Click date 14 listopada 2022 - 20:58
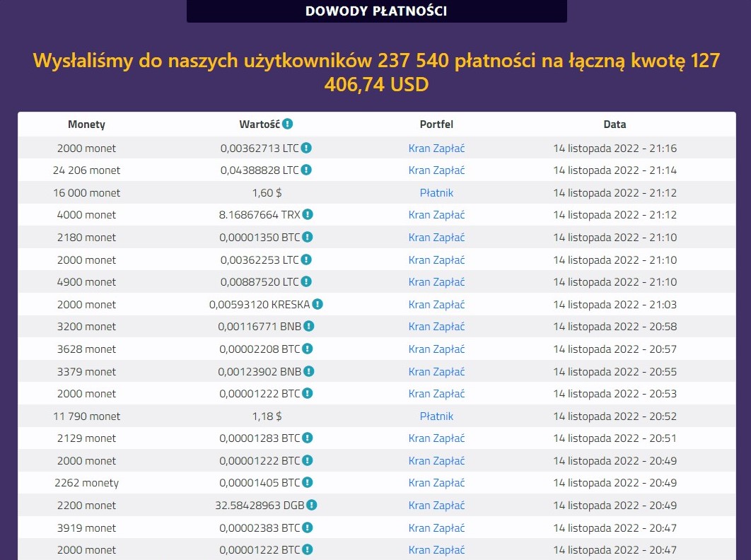 pos(615,327)
